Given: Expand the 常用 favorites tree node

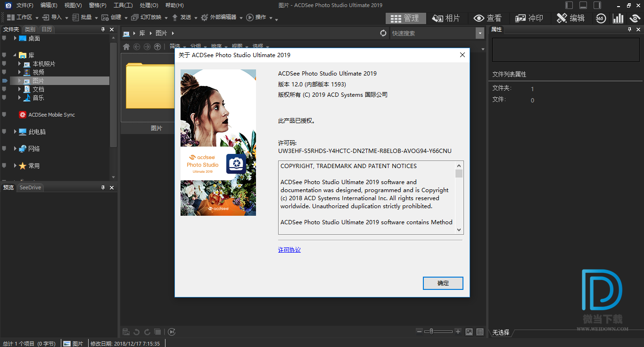Looking at the screenshot, I should tap(15, 166).
